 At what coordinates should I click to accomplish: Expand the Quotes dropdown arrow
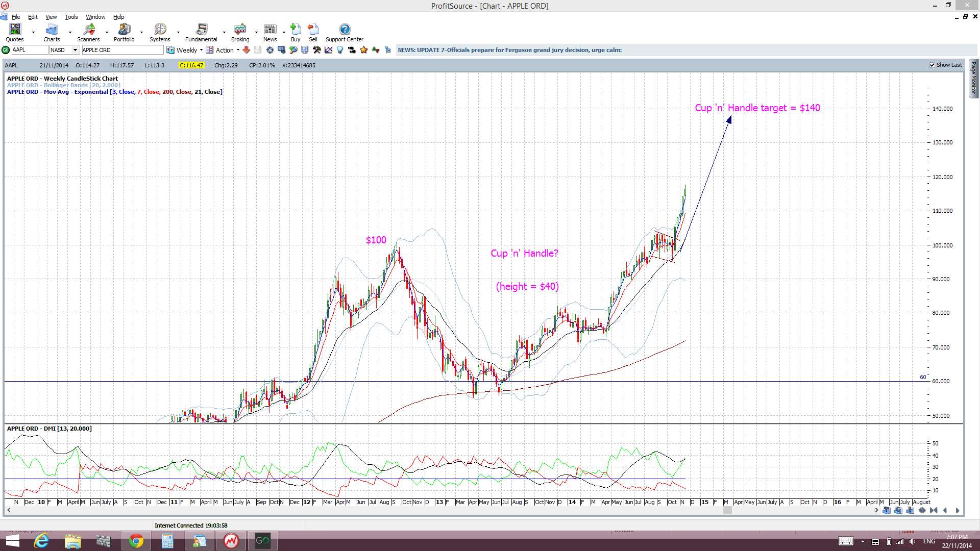33,33
